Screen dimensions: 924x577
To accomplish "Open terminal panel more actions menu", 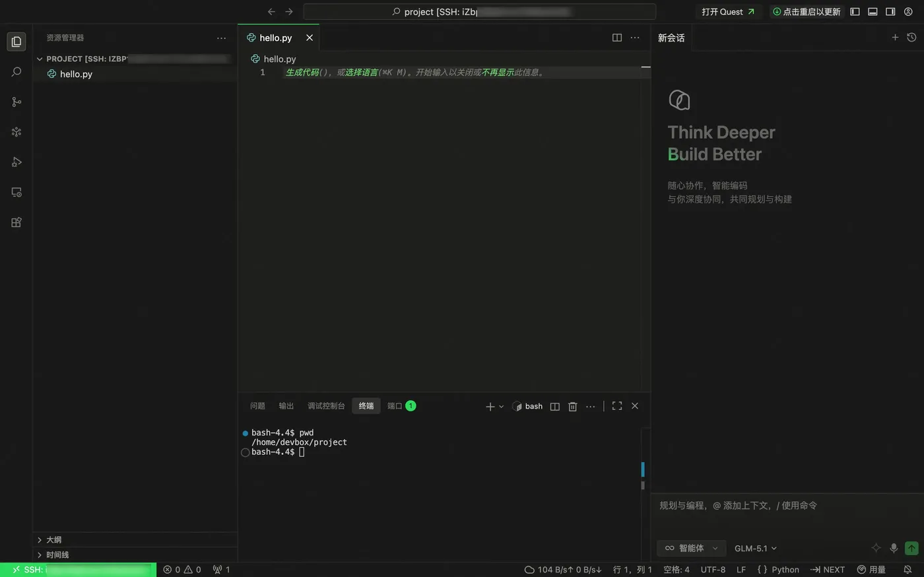I will (591, 407).
